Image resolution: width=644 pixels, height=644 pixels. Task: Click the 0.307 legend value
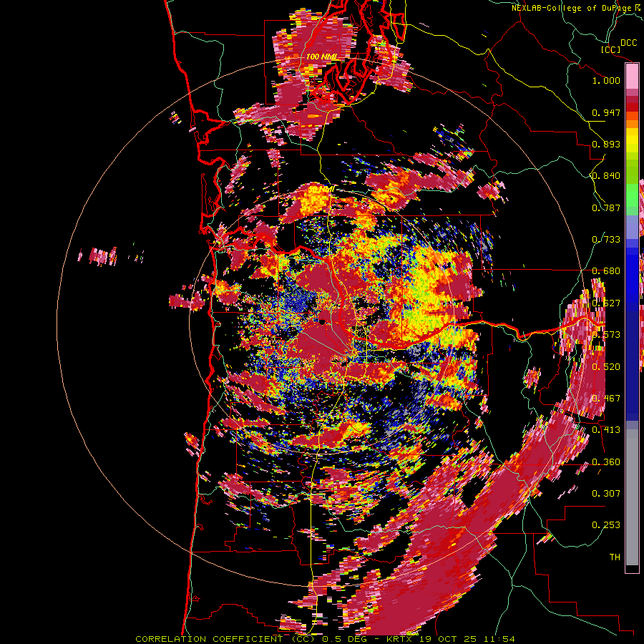[606, 494]
